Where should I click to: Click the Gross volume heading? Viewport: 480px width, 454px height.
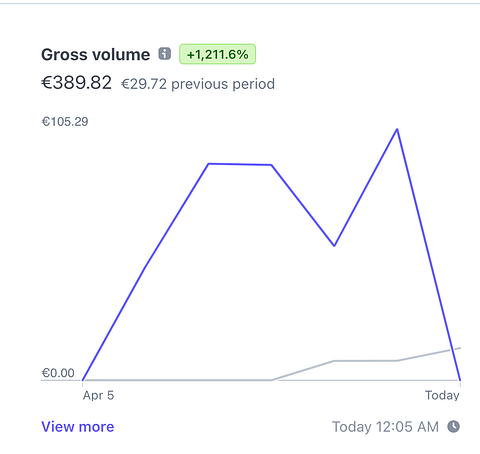pos(96,54)
